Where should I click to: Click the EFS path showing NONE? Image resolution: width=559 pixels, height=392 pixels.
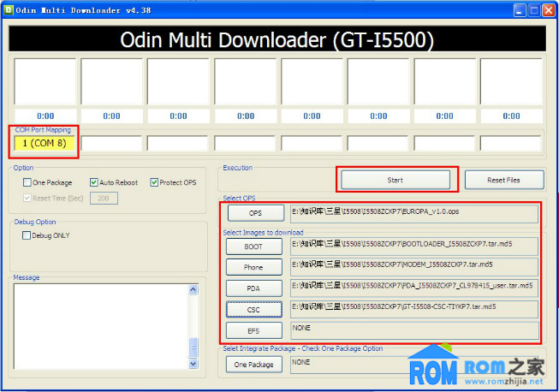click(414, 330)
